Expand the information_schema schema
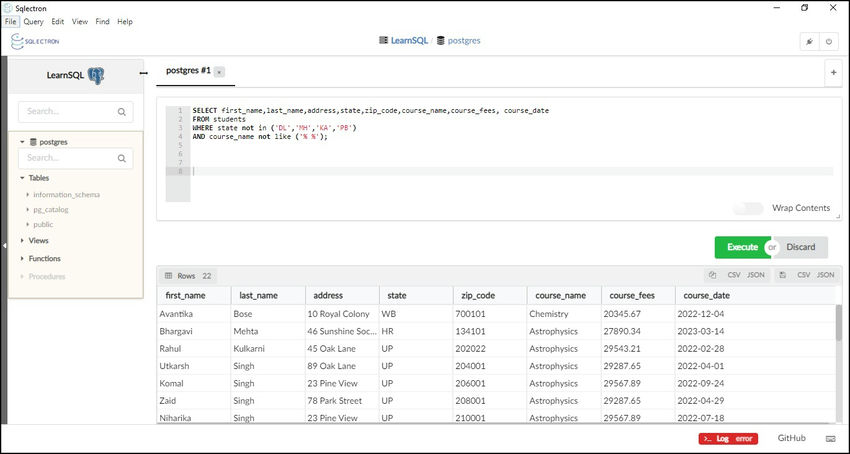 click(x=27, y=194)
